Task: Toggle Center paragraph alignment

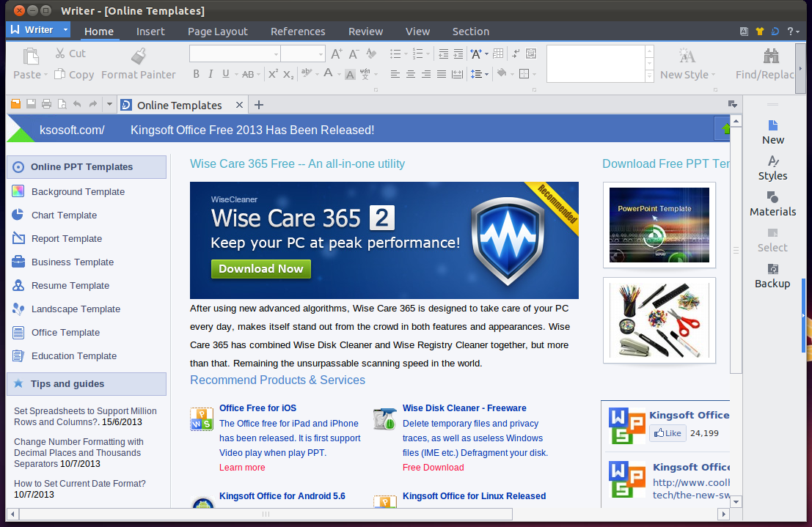Action: point(411,75)
